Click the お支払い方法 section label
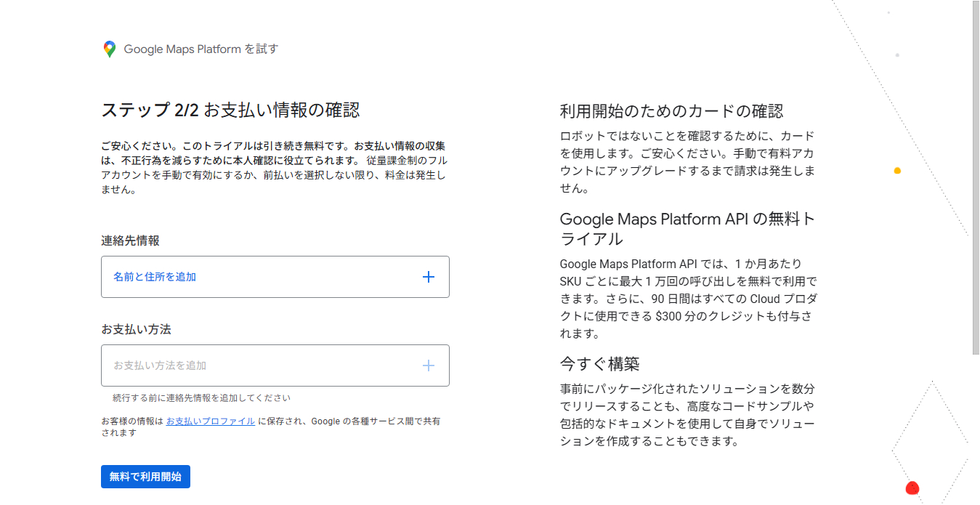Screen dimensions: 980x505 [136, 329]
